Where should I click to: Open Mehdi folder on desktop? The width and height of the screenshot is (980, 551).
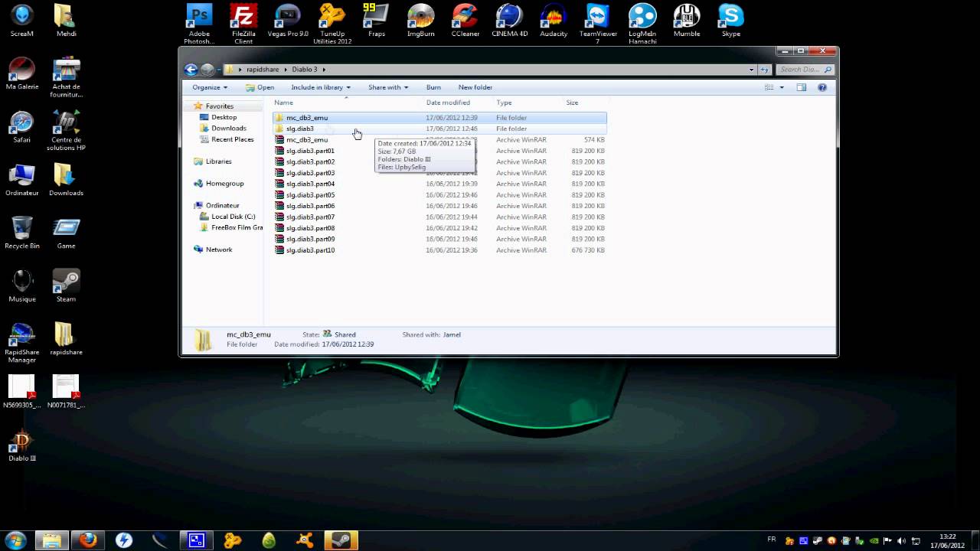66,21
